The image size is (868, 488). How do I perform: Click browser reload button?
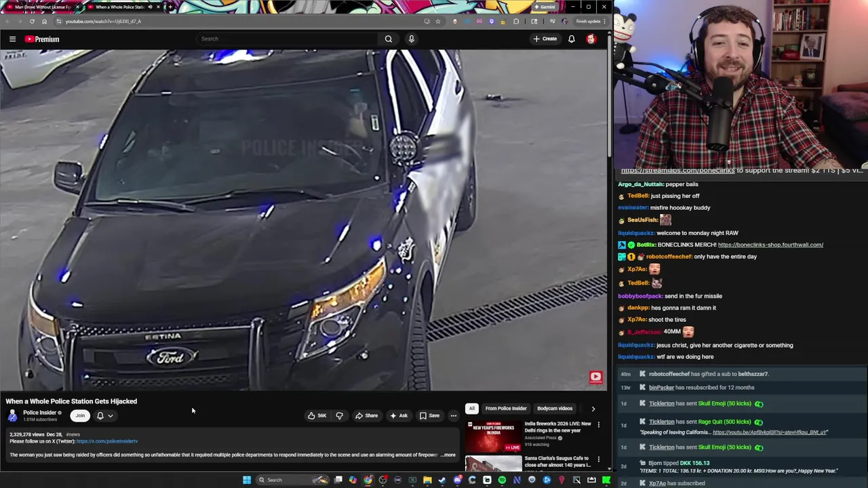[32, 21]
